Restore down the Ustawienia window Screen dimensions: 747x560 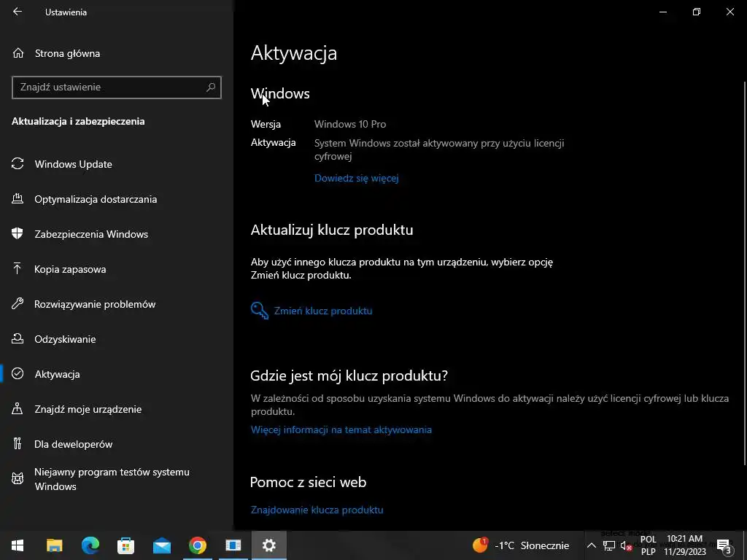[x=697, y=12]
